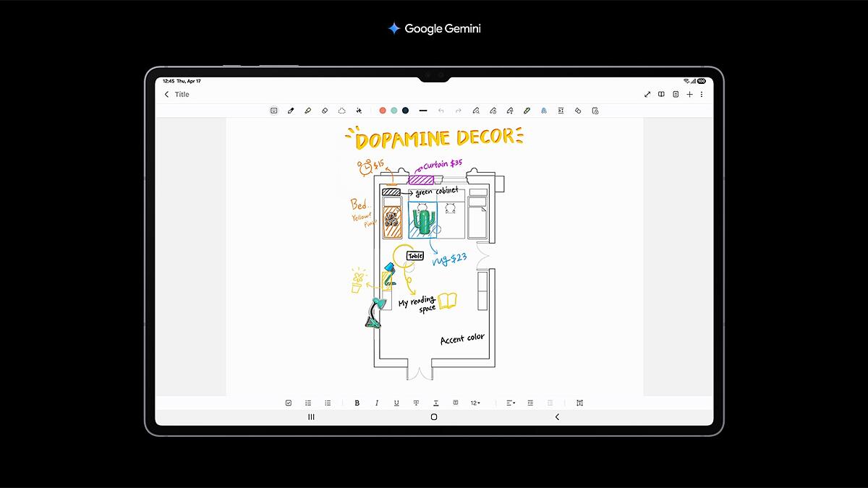
Task: Open the three-dot more options menu
Action: (702, 95)
